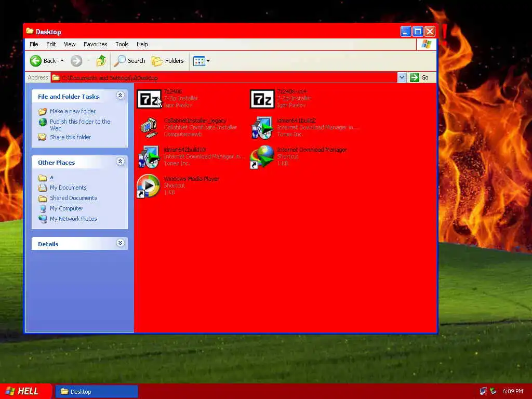
Task: Click the folder icon in the title bar
Action: tap(30, 31)
